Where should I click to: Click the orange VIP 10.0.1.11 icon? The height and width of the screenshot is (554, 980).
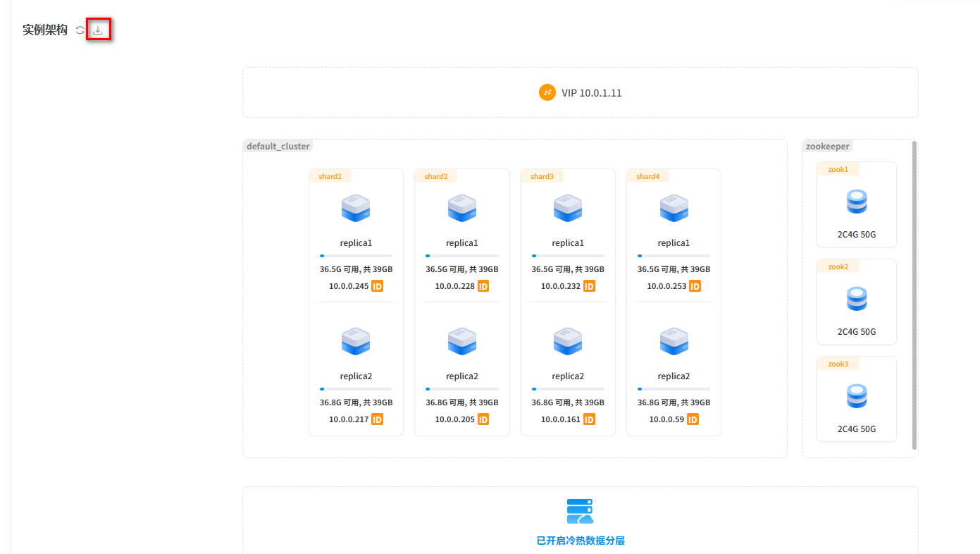point(547,92)
